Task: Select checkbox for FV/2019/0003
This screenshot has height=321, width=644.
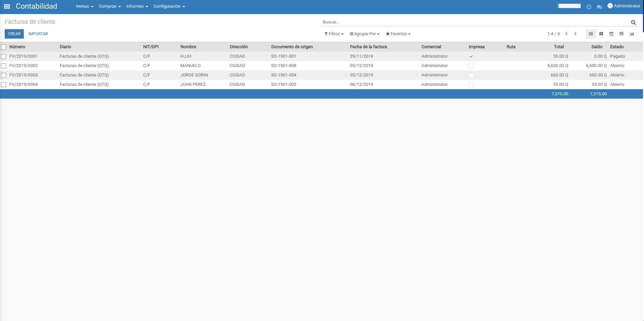Action: tap(4, 75)
